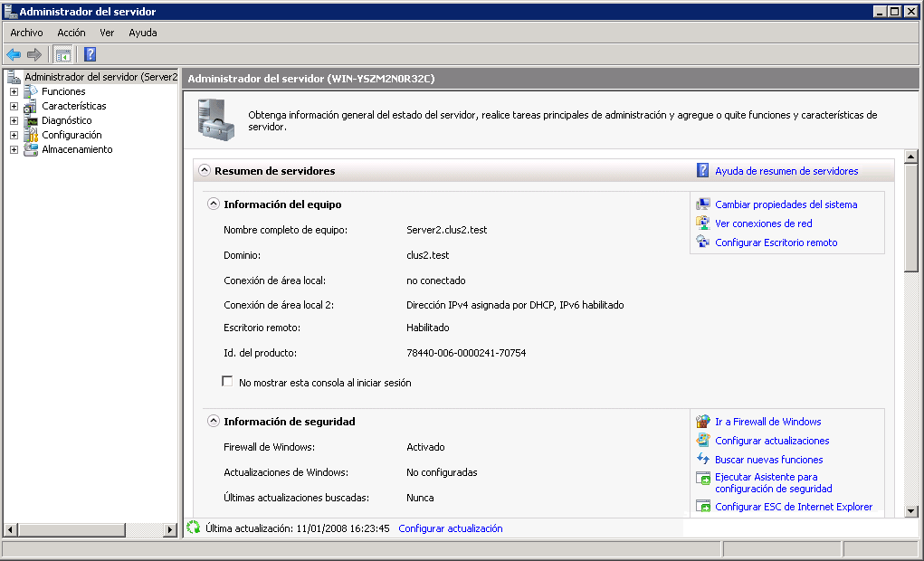Expand the Almacenamiento tree node
The image size is (924, 561).
click(x=14, y=149)
